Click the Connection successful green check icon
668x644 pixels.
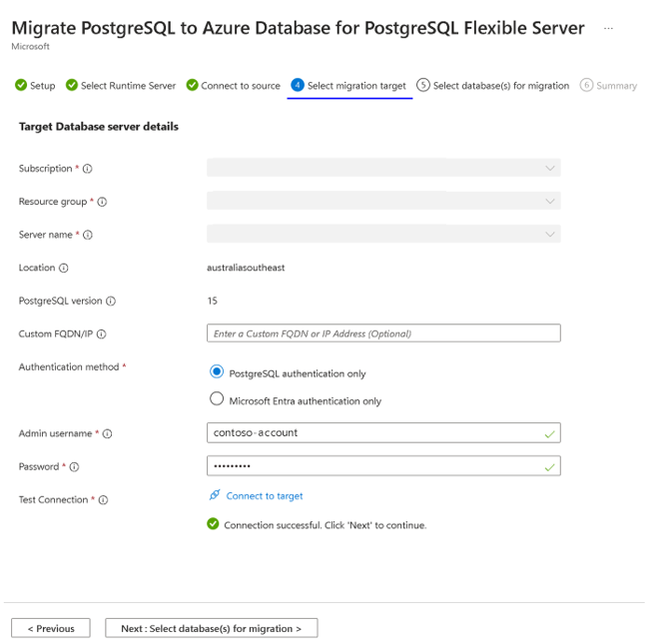213,524
